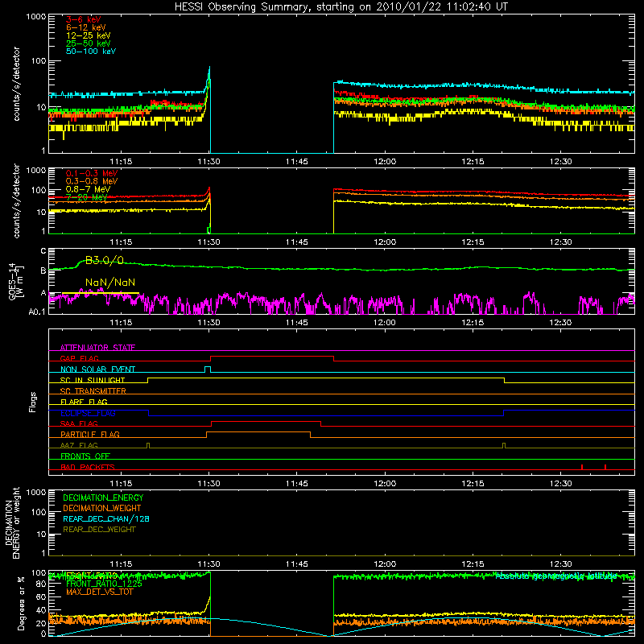Viewport: 644px width, 644px height.
Task: Click the C tick label on GOES axis
Action: coord(43,251)
